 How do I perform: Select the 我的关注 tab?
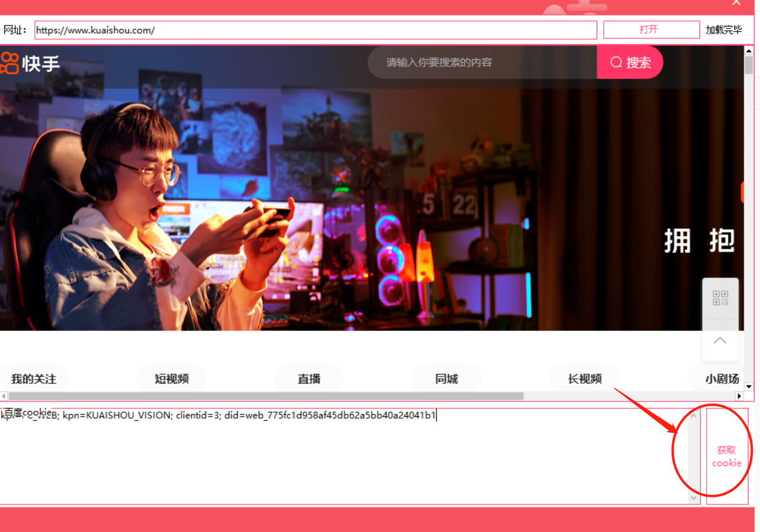click(34, 379)
